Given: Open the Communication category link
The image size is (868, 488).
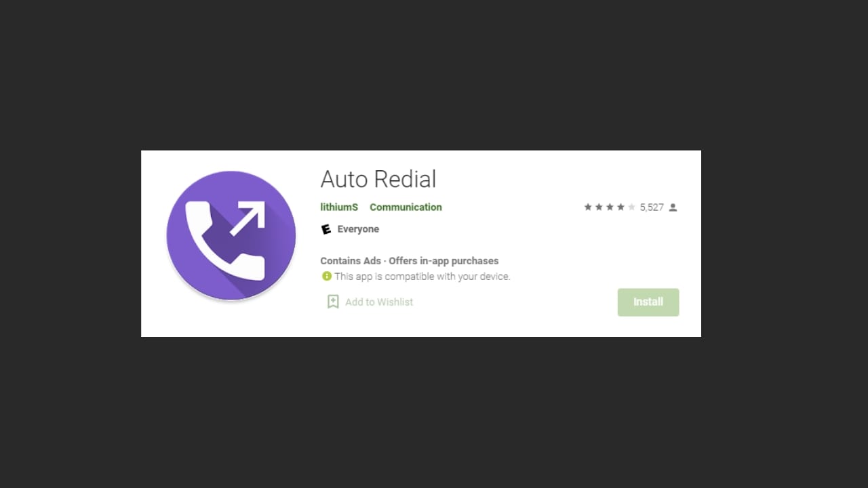Looking at the screenshot, I should click(406, 207).
